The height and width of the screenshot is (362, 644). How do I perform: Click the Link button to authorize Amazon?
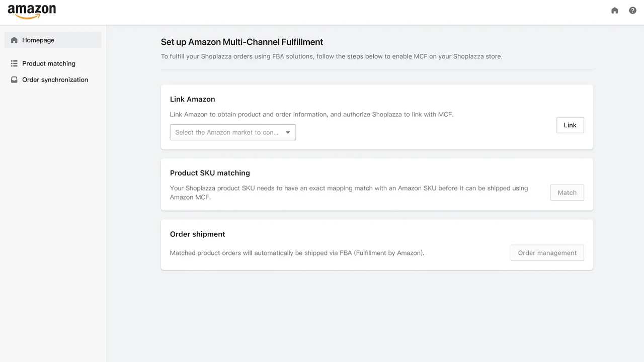click(570, 125)
